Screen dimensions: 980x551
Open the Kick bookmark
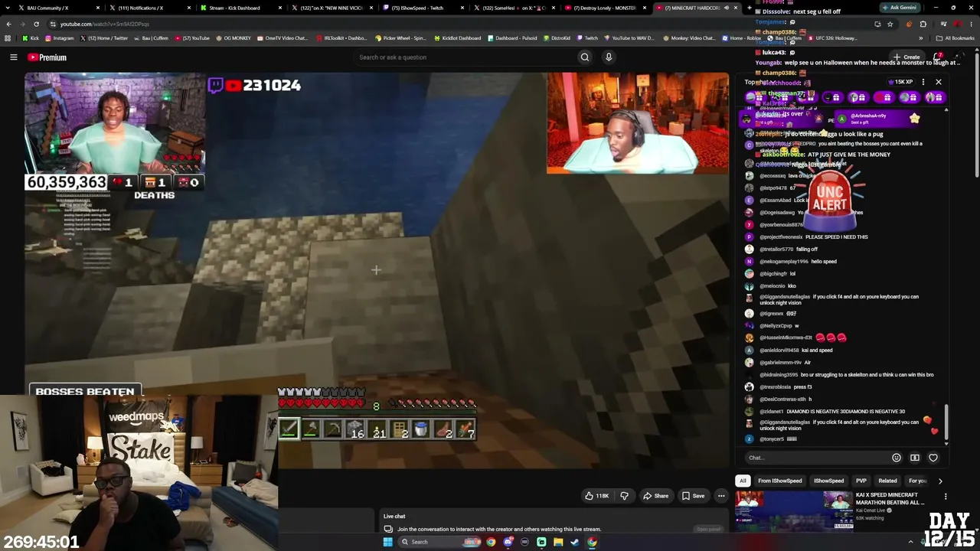pyautogui.click(x=31, y=38)
